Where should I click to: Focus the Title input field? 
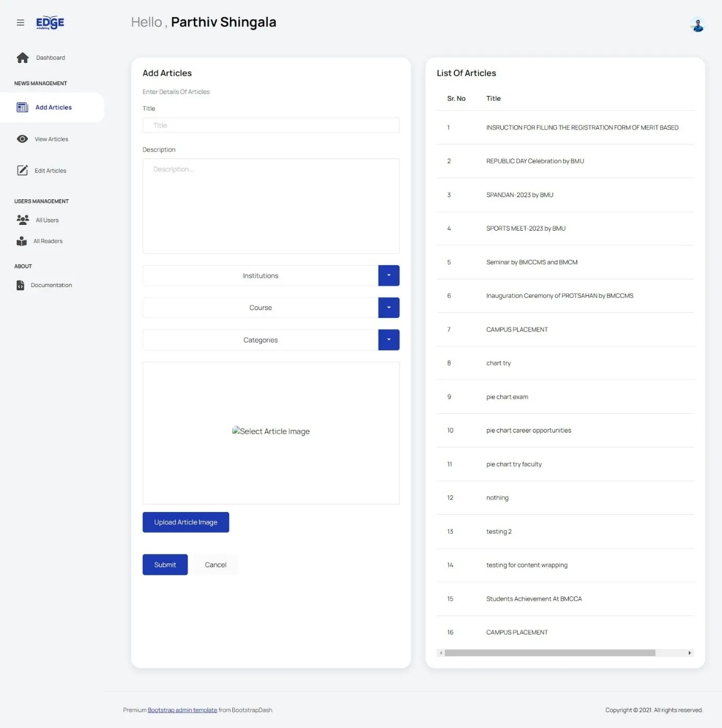(x=271, y=125)
